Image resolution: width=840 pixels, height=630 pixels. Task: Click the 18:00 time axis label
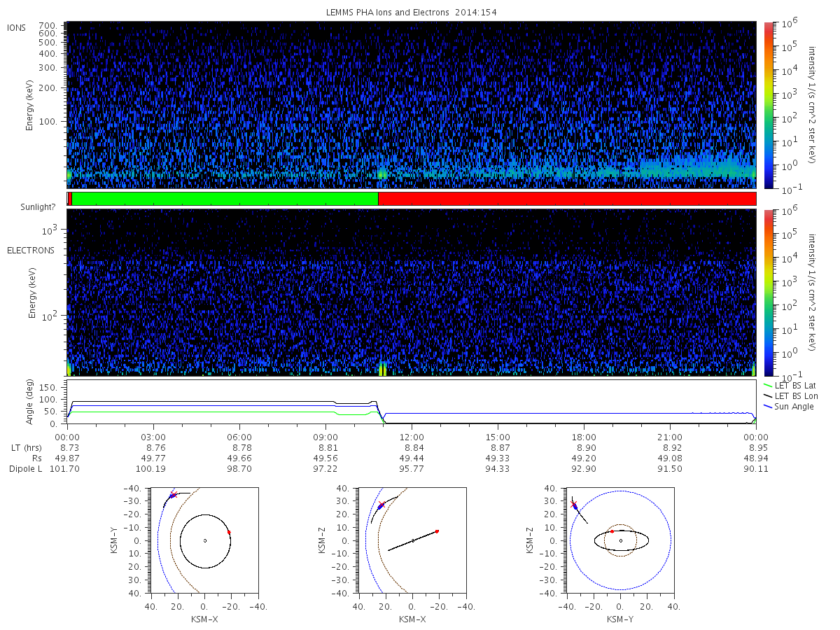point(584,437)
